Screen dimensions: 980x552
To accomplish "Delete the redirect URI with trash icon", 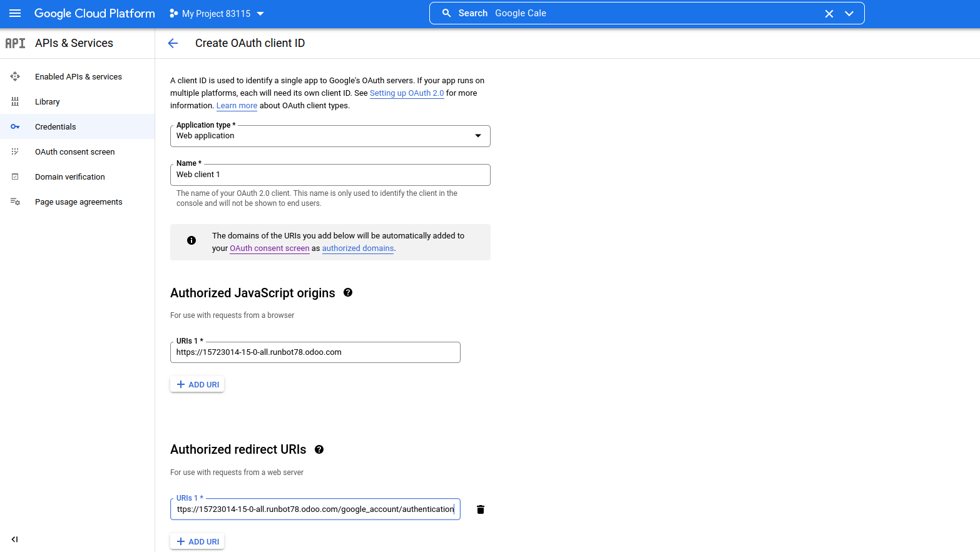I will pos(481,509).
